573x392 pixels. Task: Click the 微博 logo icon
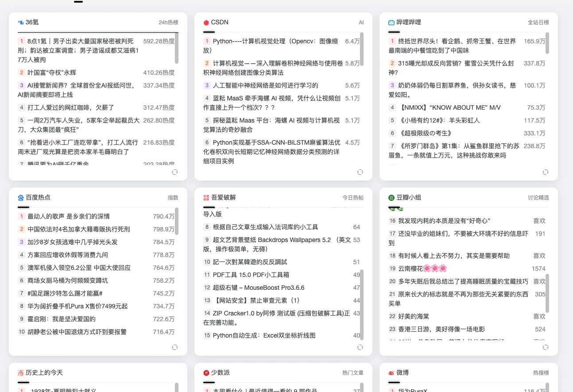click(390, 373)
